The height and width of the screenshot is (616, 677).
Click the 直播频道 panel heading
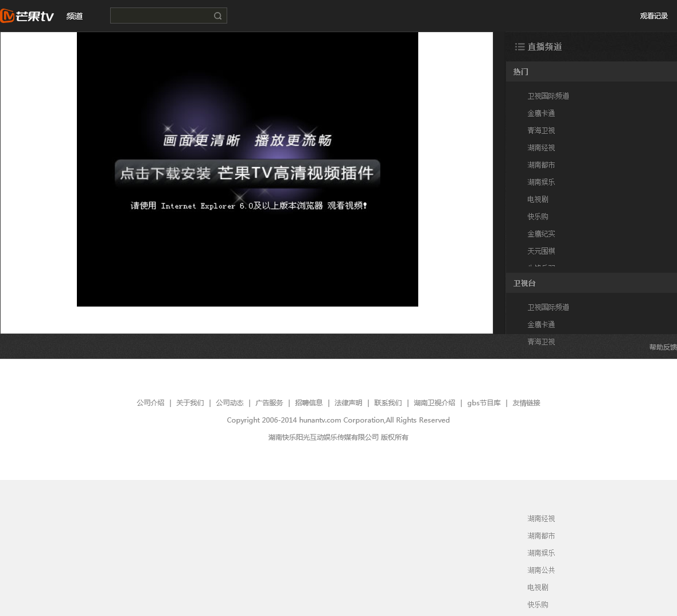(x=544, y=47)
